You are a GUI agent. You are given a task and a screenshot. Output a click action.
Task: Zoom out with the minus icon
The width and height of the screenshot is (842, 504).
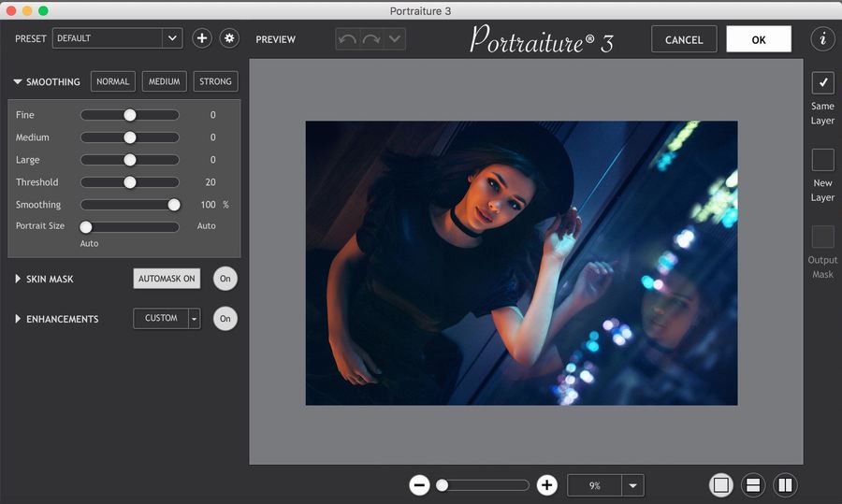tap(419, 485)
